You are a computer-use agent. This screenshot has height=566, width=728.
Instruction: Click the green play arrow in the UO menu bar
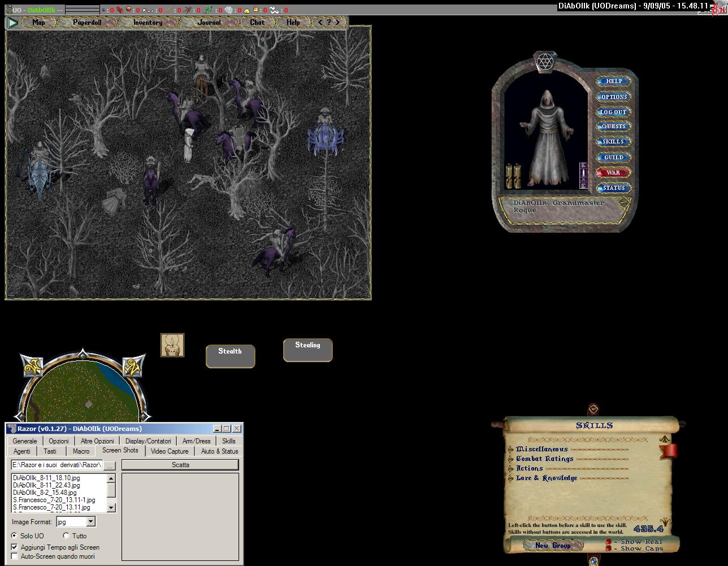(x=12, y=23)
